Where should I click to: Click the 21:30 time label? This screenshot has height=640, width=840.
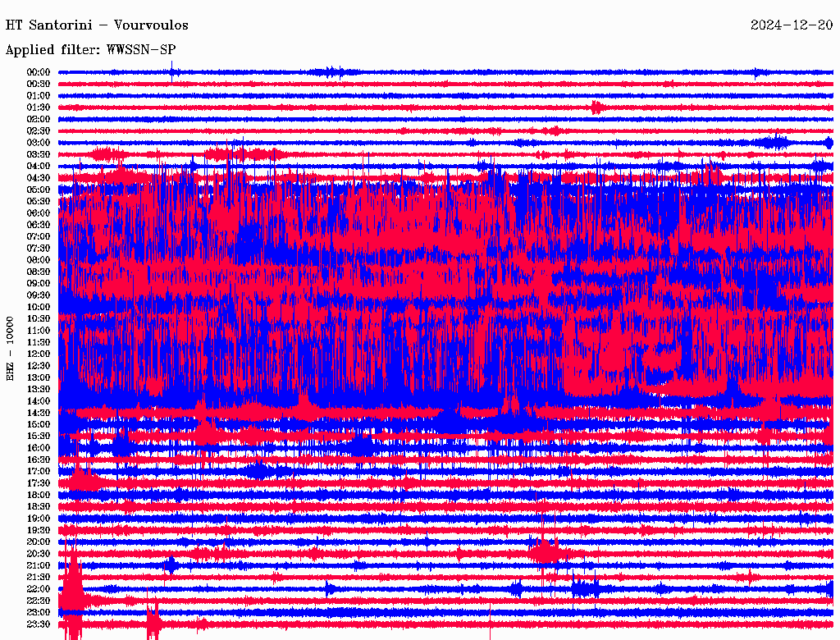tap(39, 578)
